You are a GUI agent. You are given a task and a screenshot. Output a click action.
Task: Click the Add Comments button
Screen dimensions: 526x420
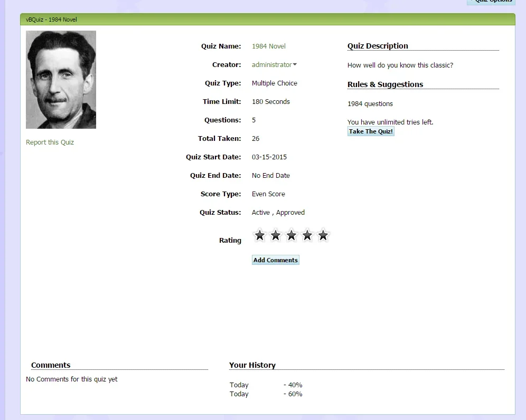pos(275,260)
